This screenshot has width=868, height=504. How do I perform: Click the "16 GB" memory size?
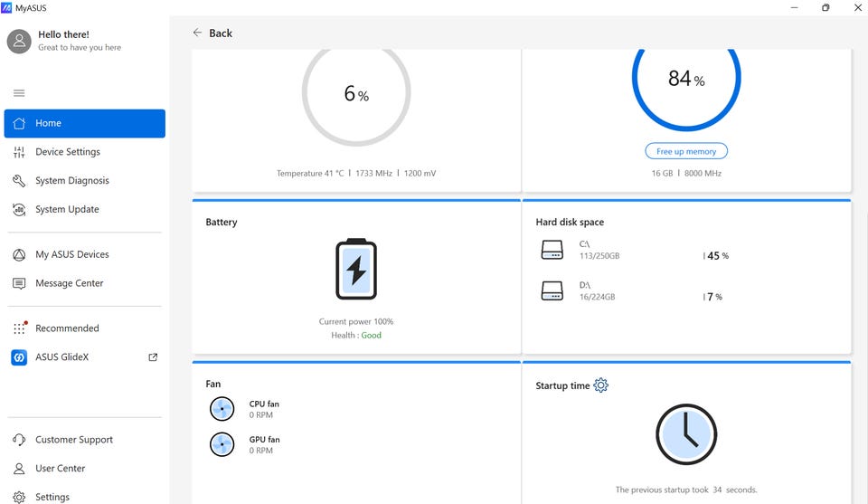point(662,174)
